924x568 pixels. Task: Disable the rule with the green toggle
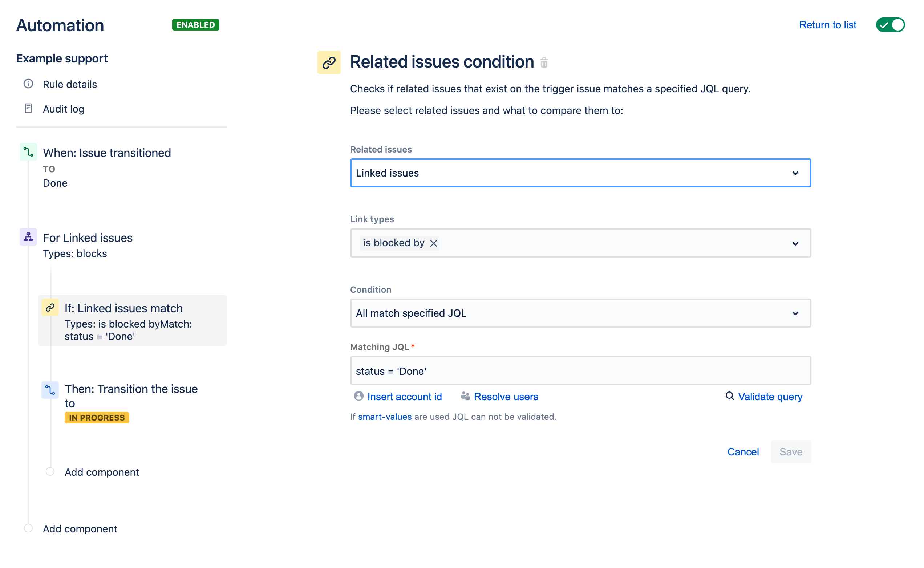[x=890, y=25]
